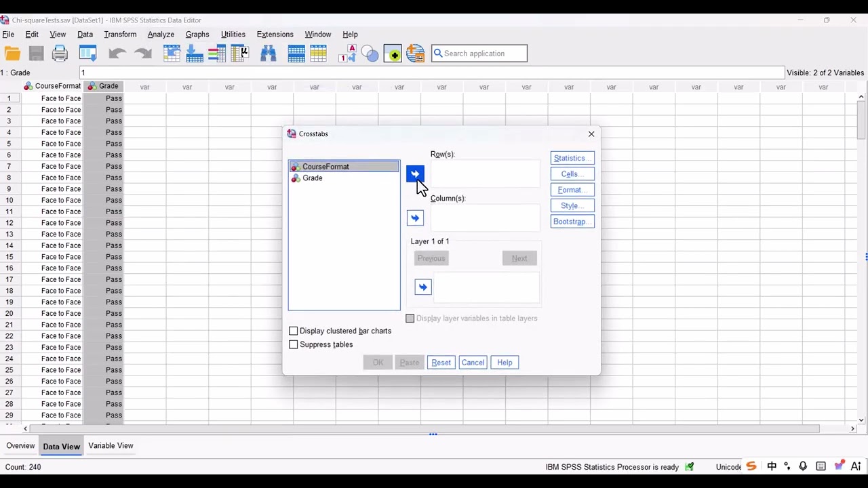Open the Utilities menu

coord(233,35)
